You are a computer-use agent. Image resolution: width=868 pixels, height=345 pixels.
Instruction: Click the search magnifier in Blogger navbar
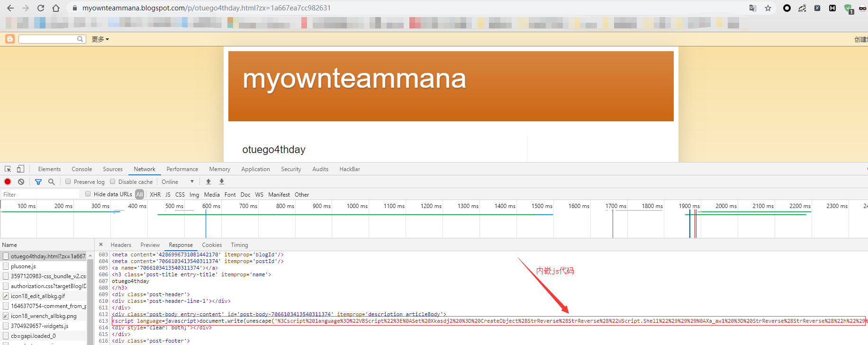80,39
